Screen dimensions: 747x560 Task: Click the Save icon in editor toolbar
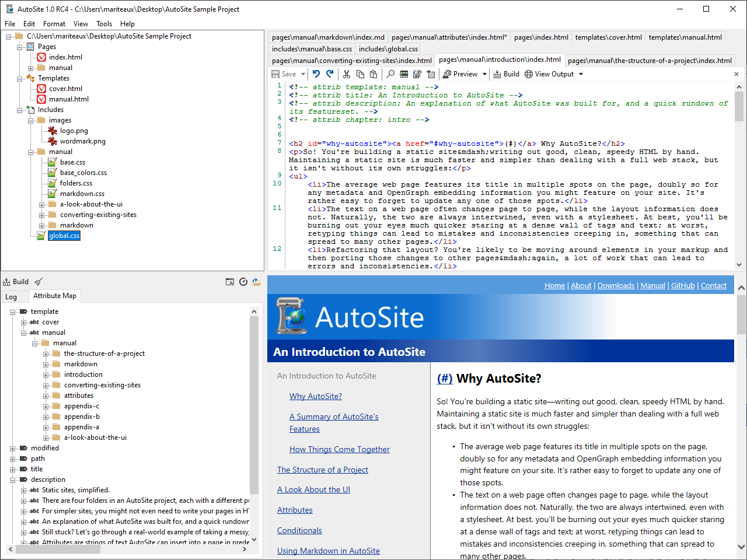click(x=275, y=74)
